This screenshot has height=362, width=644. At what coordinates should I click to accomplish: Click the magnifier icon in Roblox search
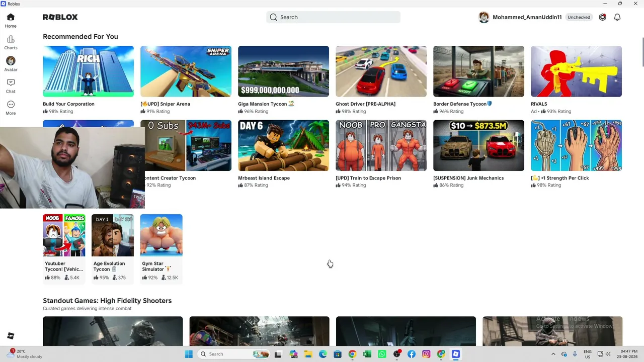point(274,17)
